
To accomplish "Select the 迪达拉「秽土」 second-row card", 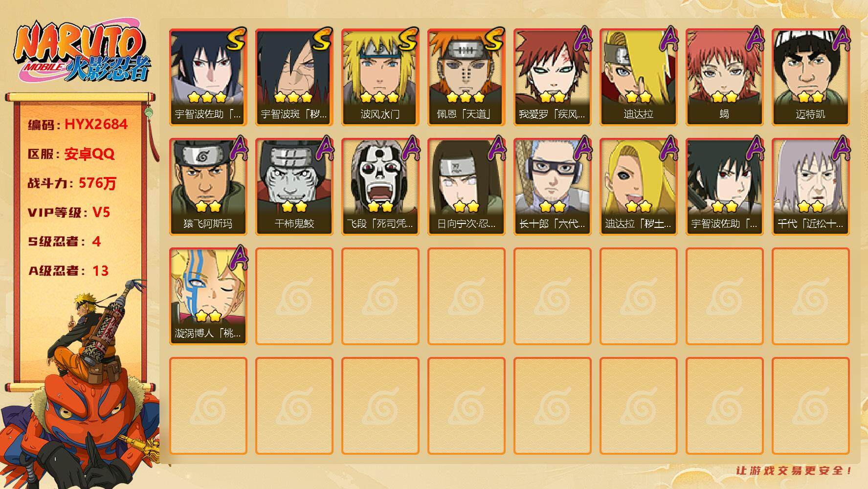I will click(x=638, y=187).
